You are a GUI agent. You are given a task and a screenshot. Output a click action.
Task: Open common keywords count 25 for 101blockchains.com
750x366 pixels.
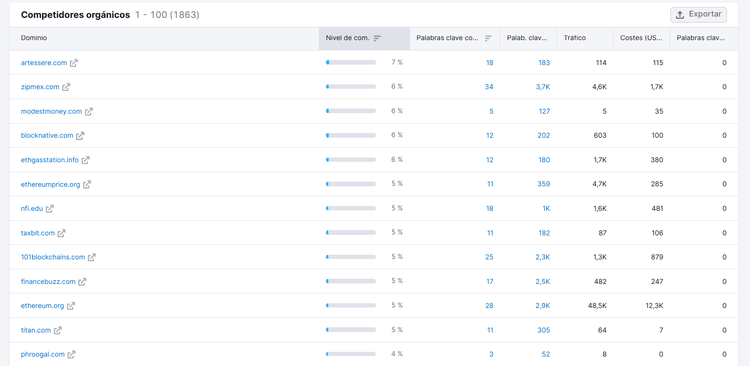pos(489,257)
